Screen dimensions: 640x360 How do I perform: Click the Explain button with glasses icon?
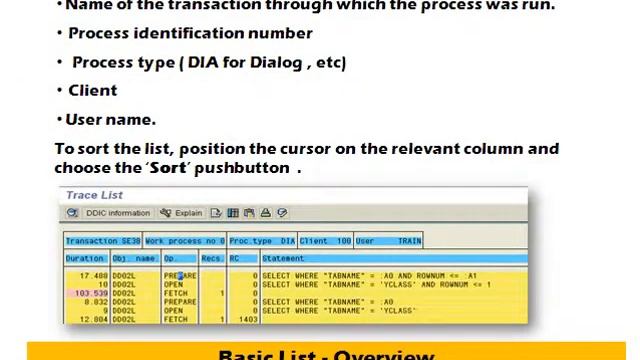pos(182,213)
